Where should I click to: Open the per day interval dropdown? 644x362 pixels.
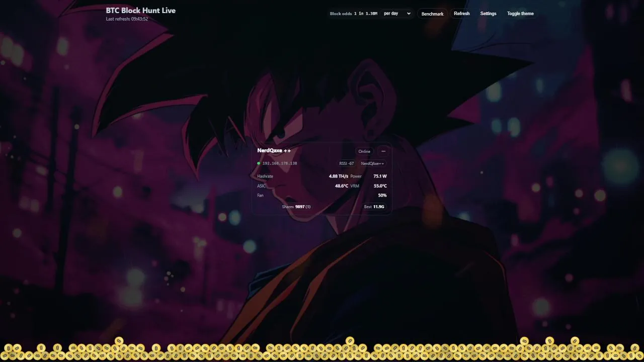point(397,14)
